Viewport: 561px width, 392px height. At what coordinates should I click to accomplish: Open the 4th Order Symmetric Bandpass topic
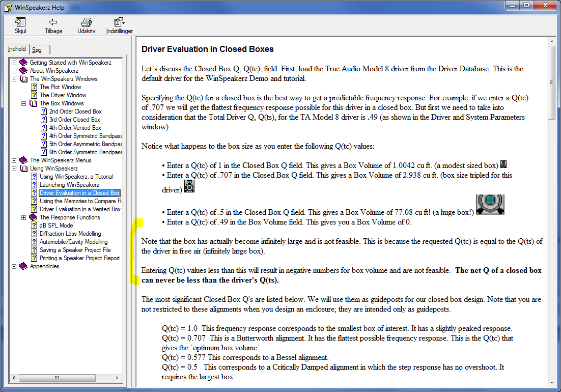86,136
